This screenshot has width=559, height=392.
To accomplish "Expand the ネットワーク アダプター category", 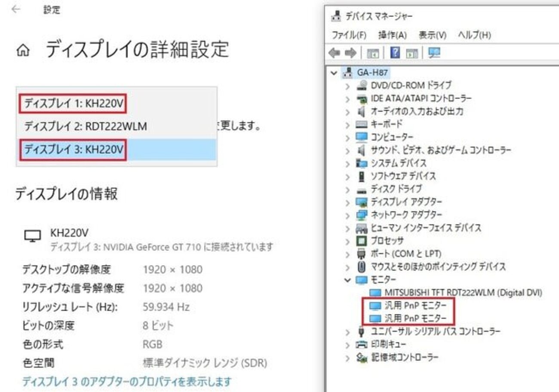I will [348, 215].
